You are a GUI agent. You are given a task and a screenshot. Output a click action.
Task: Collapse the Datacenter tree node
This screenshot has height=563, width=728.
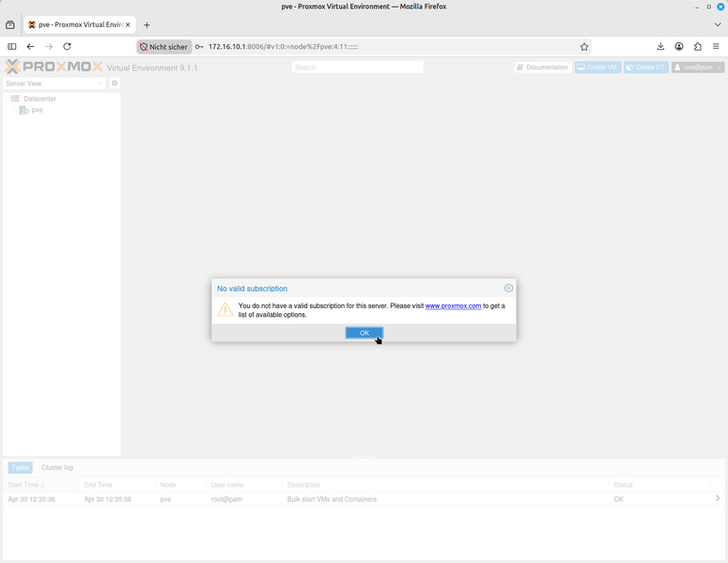[7, 99]
